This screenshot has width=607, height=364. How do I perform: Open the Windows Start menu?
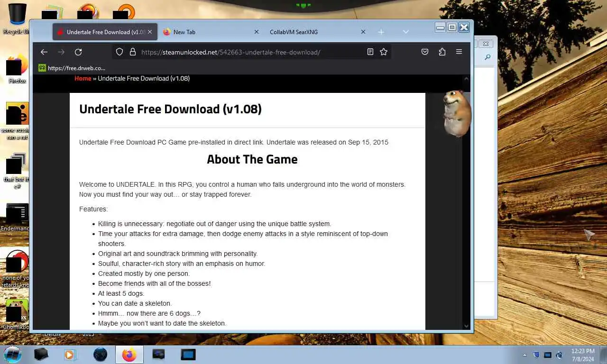(x=12, y=354)
